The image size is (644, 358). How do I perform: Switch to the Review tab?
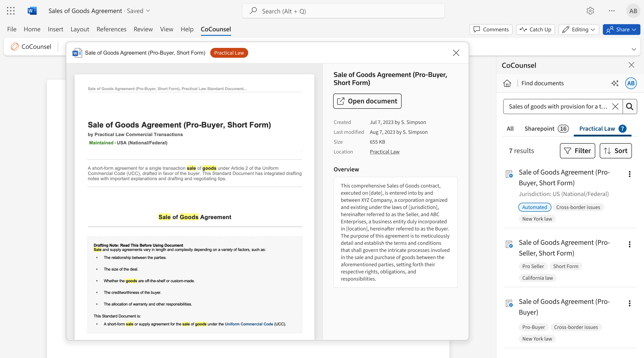pyautogui.click(x=143, y=29)
